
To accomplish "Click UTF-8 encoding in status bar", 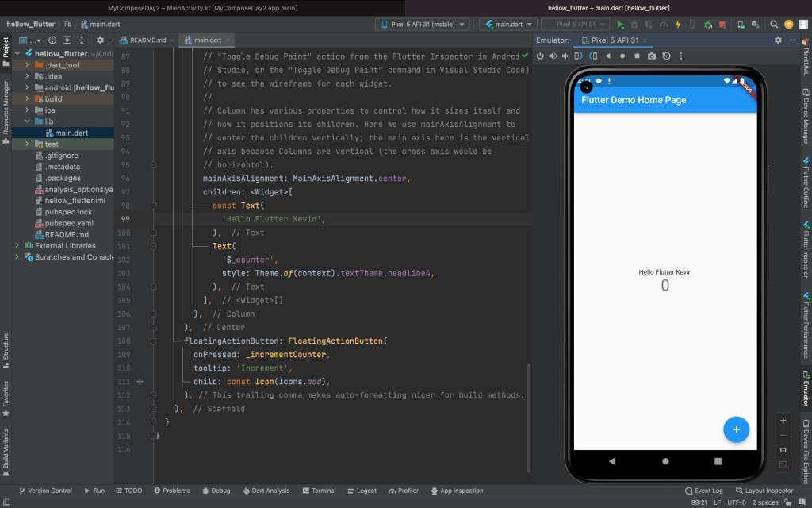I will click(x=737, y=502).
